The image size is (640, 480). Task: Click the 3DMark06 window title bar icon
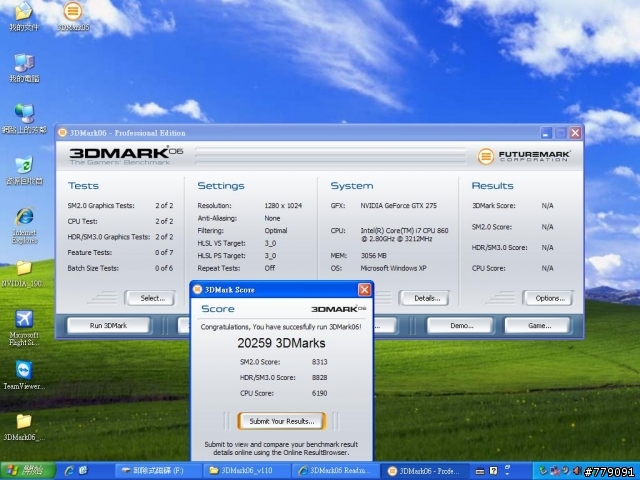(x=62, y=133)
